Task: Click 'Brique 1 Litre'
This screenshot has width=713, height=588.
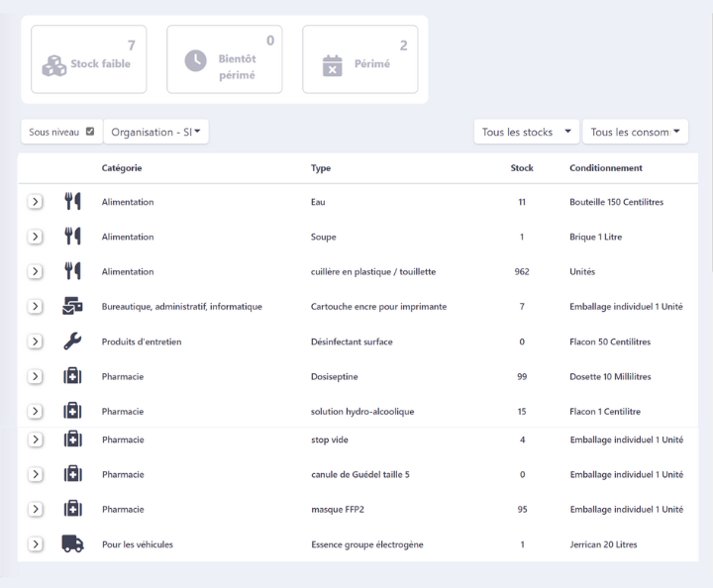Action: click(595, 237)
